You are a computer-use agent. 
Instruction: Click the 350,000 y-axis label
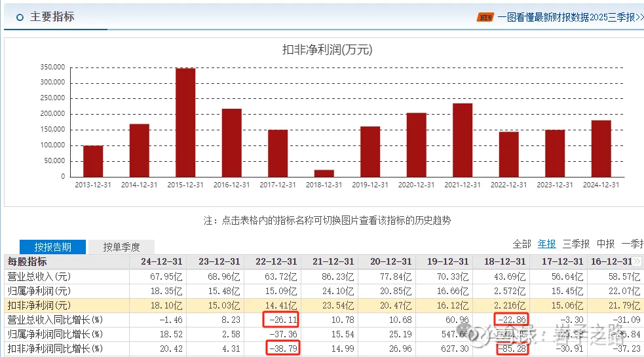pyautogui.click(x=52, y=67)
